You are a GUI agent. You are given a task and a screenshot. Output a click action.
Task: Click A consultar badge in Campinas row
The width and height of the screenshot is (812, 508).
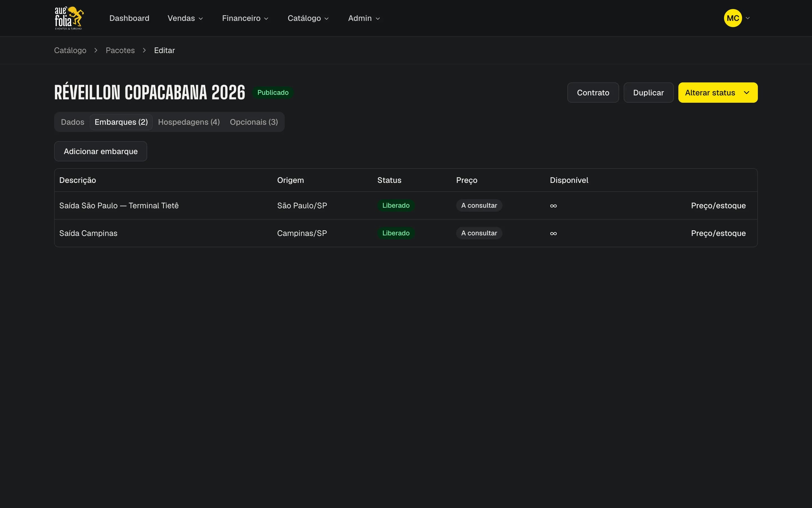coord(479,233)
